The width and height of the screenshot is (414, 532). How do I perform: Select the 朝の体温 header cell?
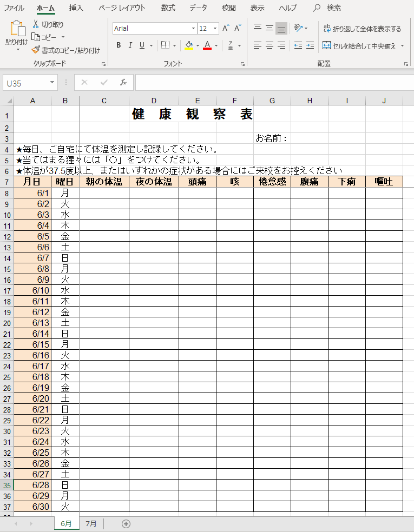[x=104, y=182]
